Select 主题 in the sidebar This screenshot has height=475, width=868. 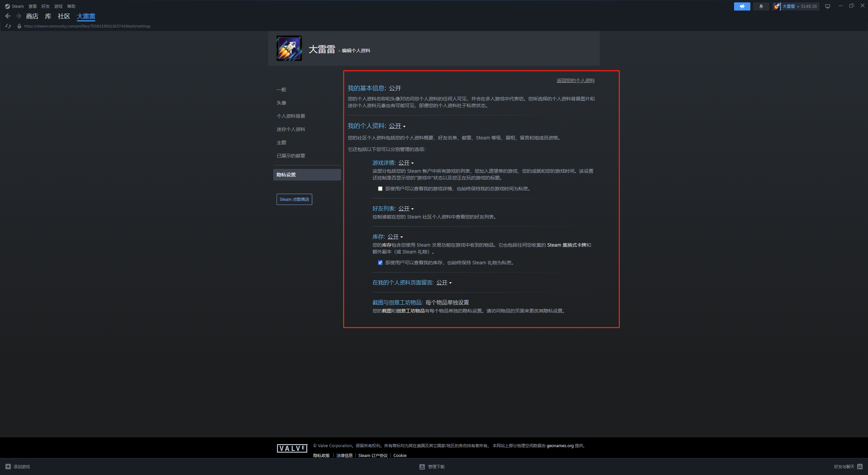(x=281, y=142)
